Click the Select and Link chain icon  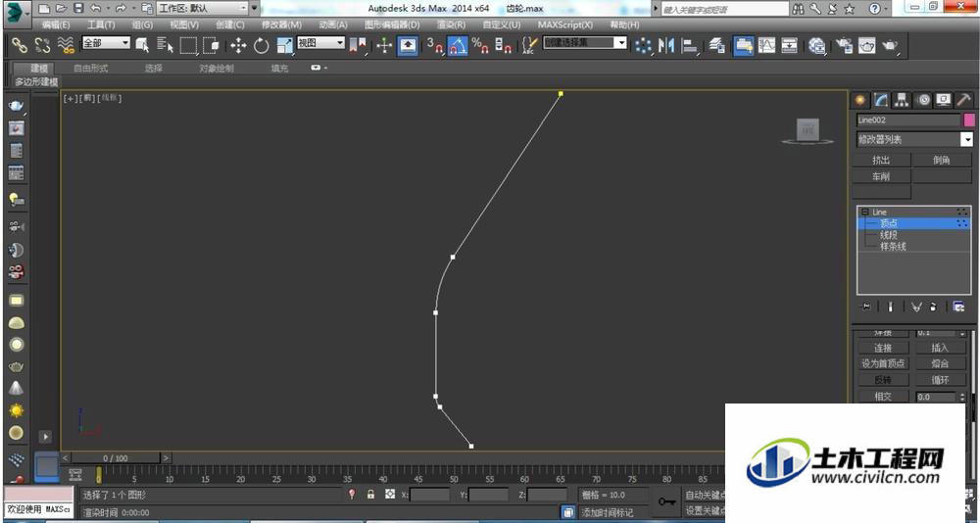(x=20, y=46)
